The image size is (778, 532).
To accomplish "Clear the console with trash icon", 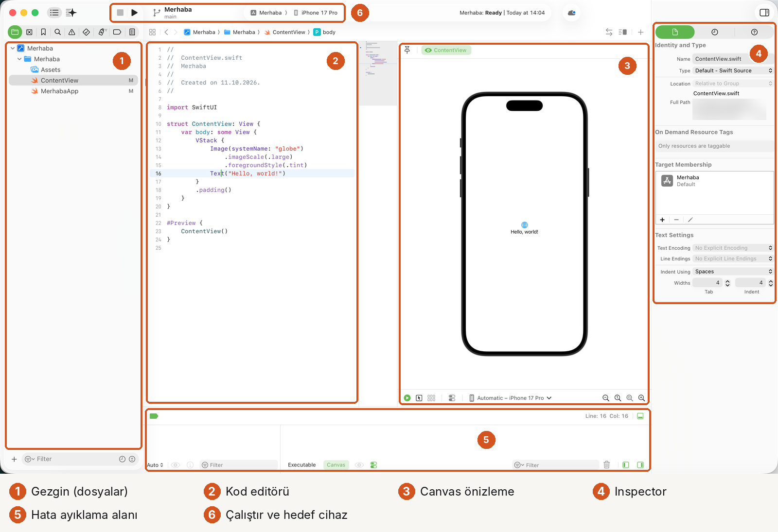I will click(x=607, y=465).
